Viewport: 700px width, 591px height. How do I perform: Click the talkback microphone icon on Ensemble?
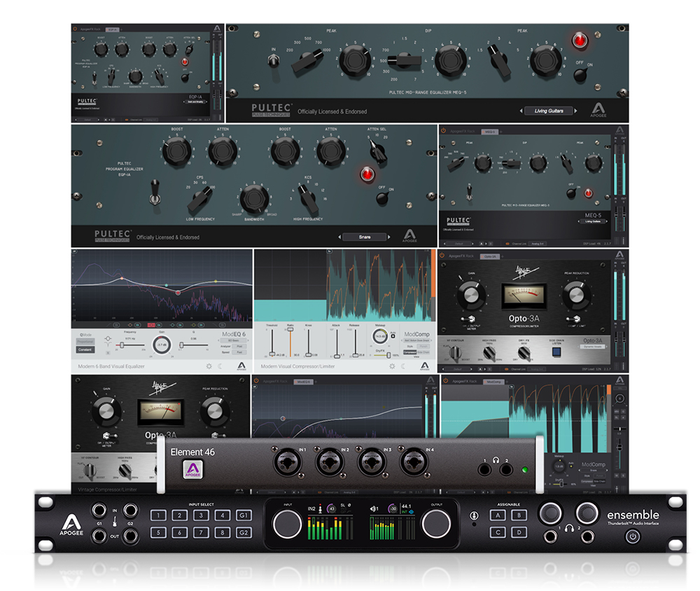(474, 515)
